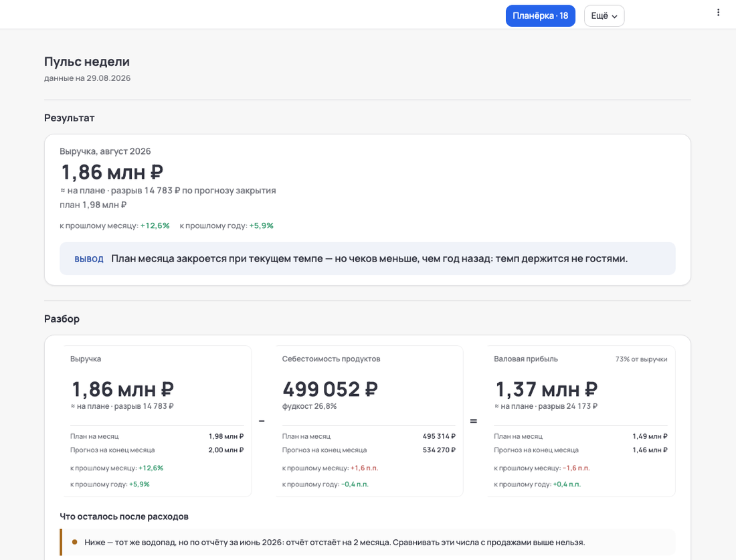Click the "499 052 ₽" cost figure

tap(330, 389)
